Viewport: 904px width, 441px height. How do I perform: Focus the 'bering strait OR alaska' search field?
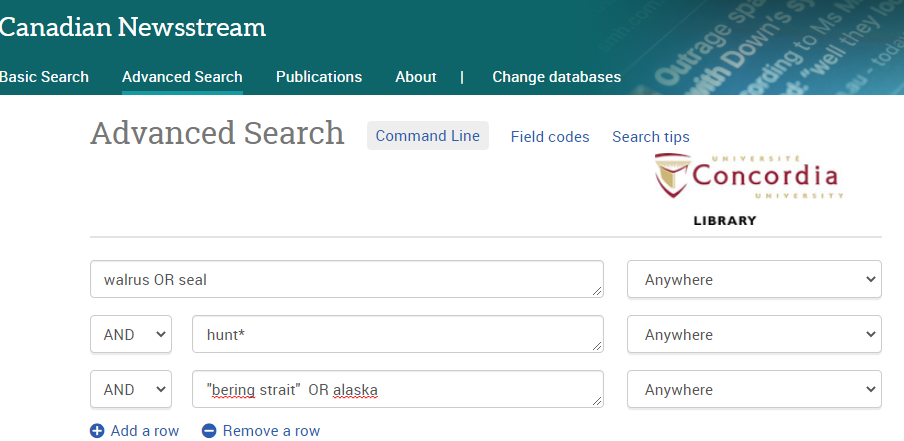398,389
